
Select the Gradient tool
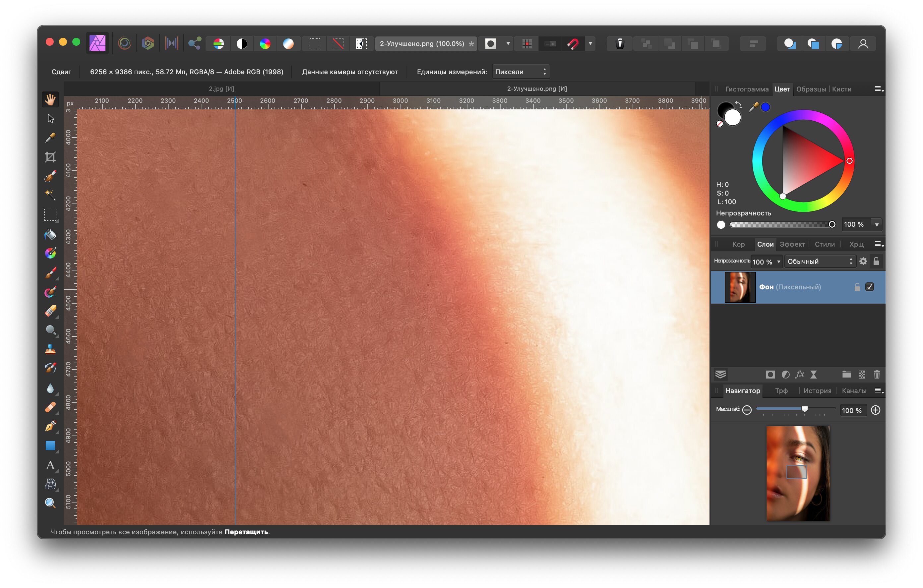coord(50,253)
